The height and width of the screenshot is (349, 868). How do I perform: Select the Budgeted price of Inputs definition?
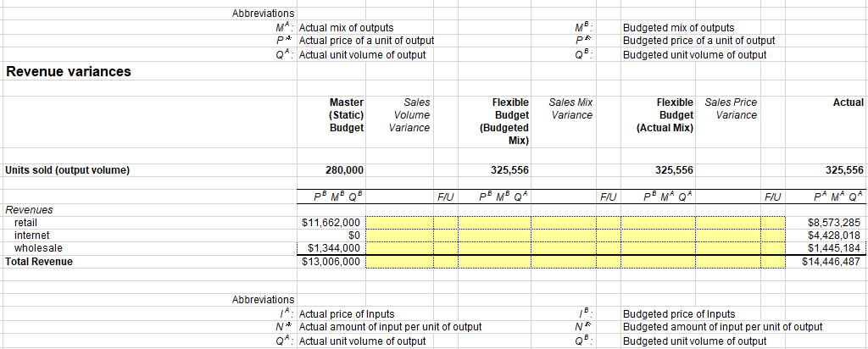coord(679,314)
